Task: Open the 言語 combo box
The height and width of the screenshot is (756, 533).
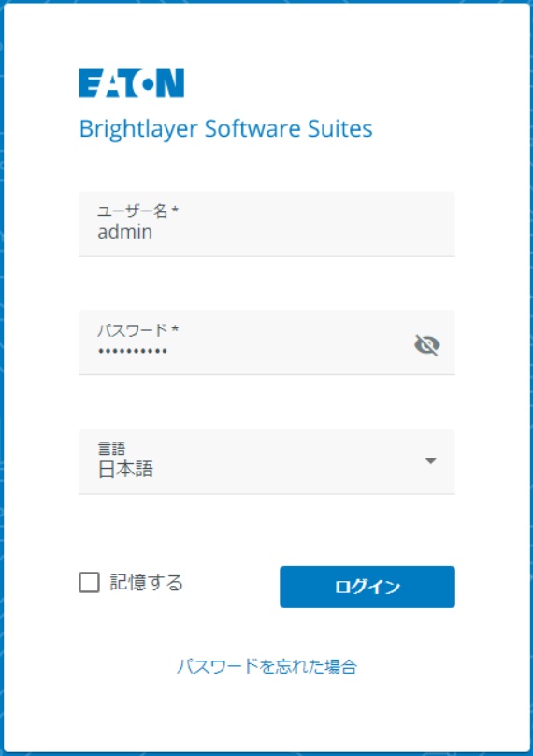Action: point(266,462)
